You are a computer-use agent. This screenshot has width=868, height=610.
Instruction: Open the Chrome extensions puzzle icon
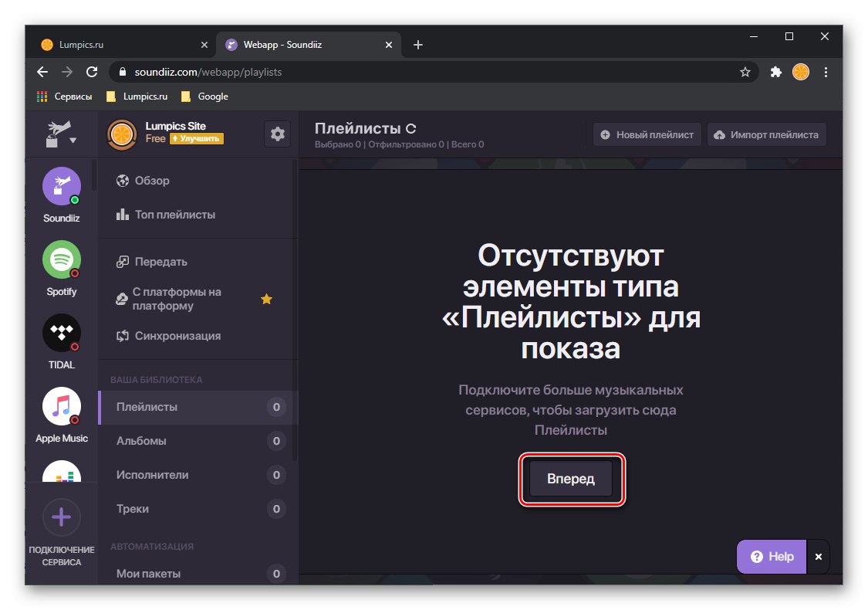tap(775, 72)
